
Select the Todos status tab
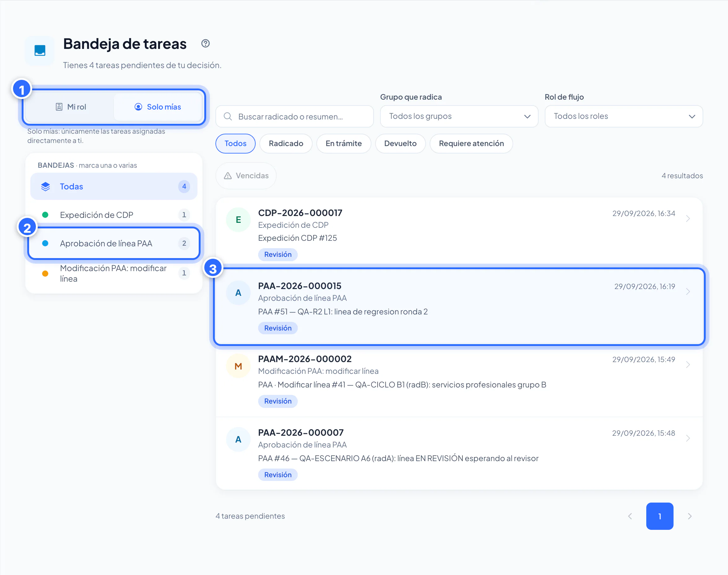click(235, 144)
